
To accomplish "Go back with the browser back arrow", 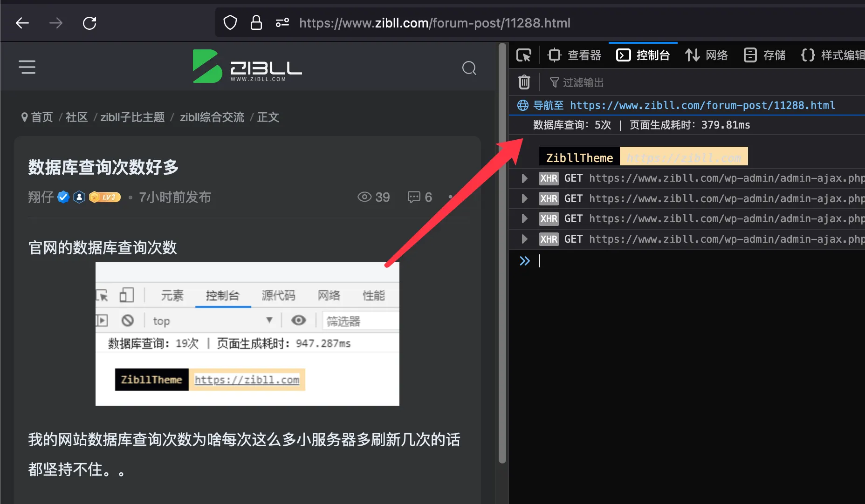I will point(22,23).
